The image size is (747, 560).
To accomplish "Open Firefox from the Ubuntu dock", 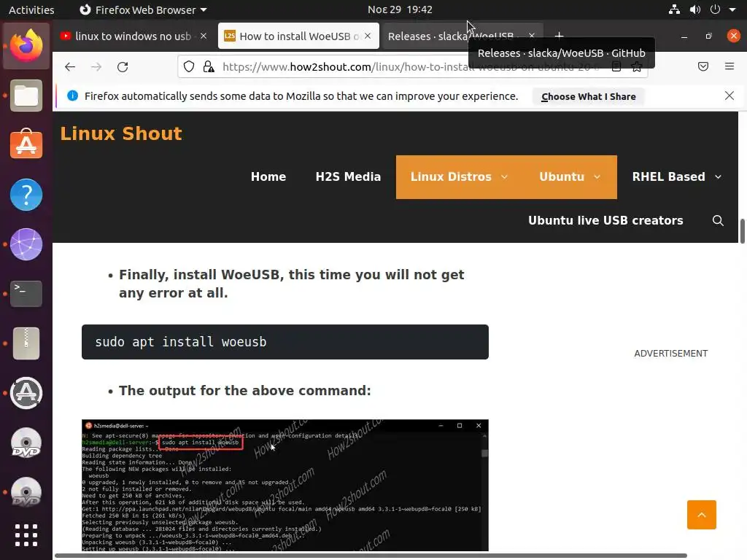I will [26, 46].
